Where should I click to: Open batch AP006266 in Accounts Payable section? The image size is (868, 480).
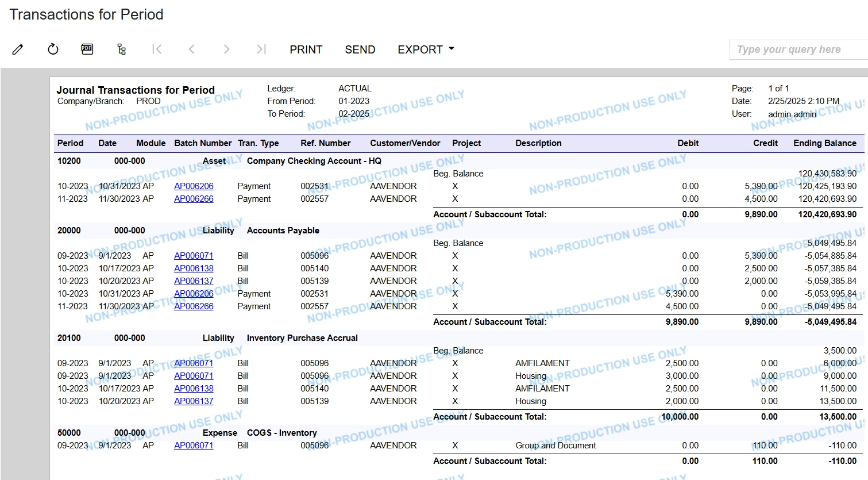click(194, 306)
